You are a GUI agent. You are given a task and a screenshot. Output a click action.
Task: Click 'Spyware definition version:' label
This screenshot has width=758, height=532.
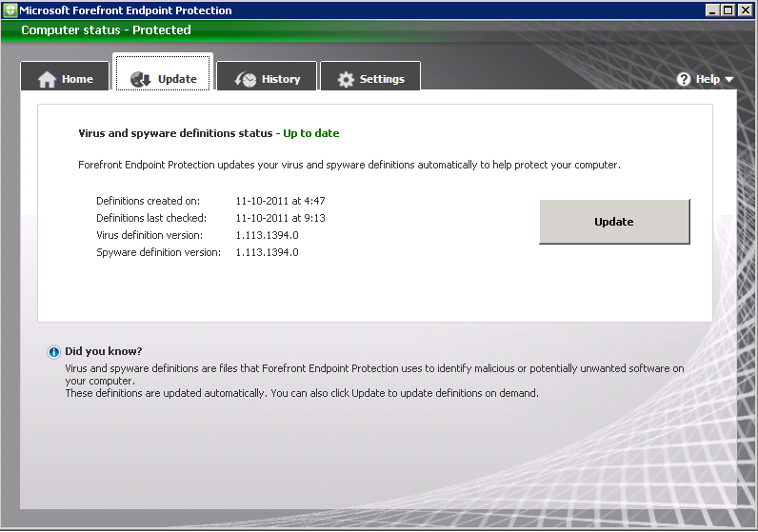[x=159, y=252]
